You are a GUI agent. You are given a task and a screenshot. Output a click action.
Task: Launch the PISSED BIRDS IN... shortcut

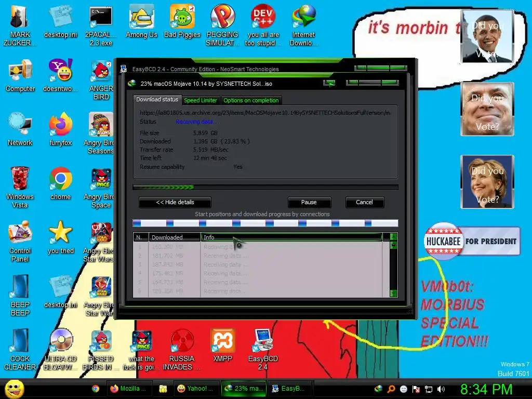pos(101,350)
